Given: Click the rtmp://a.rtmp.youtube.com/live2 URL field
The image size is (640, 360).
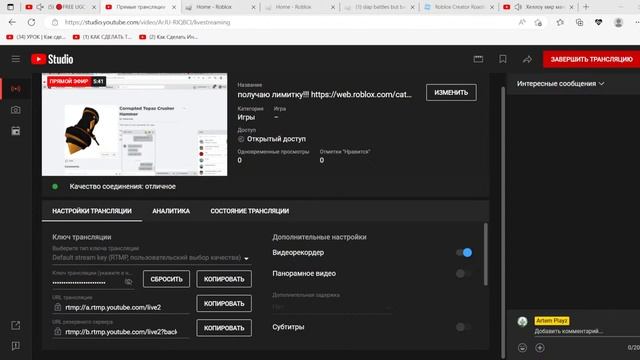Looking at the screenshot, I should (x=121, y=307).
